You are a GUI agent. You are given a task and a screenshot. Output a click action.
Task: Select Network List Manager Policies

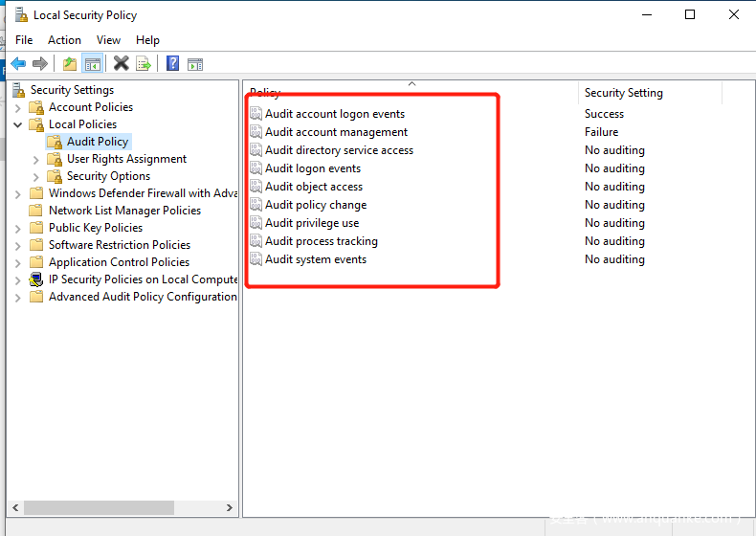(124, 211)
